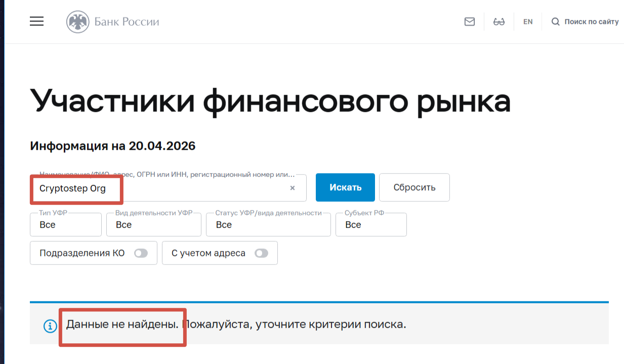The image size is (624, 364).
Task: Click the magnifier site search icon
Action: coord(555,22)
